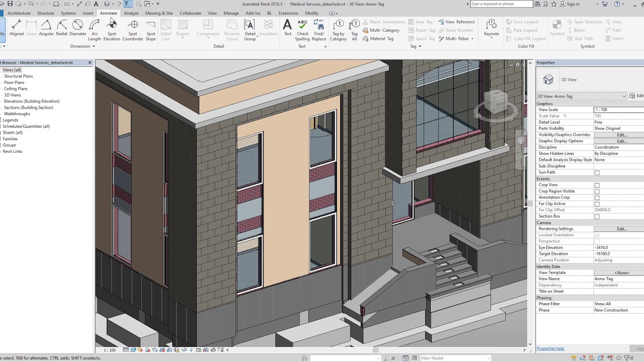Select the Tag by Category tool
Viewport: 644px width, 362px height.
pyautogui.click(x=338, y=30)
